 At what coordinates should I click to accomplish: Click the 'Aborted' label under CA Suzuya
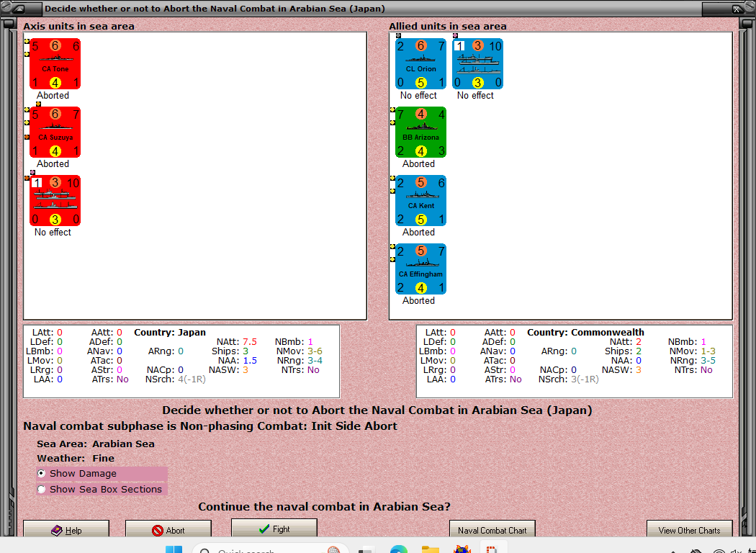click(53, 164)
